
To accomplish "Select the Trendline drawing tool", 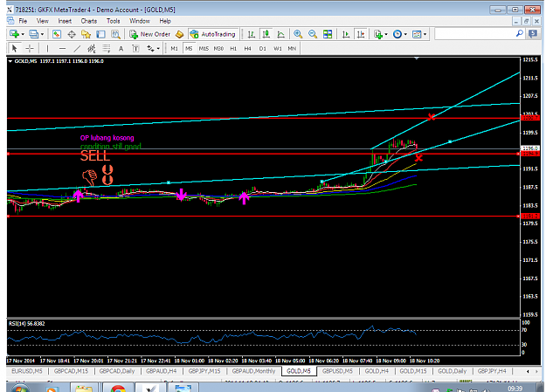I will pyautogui.click(x=77, y=49).
